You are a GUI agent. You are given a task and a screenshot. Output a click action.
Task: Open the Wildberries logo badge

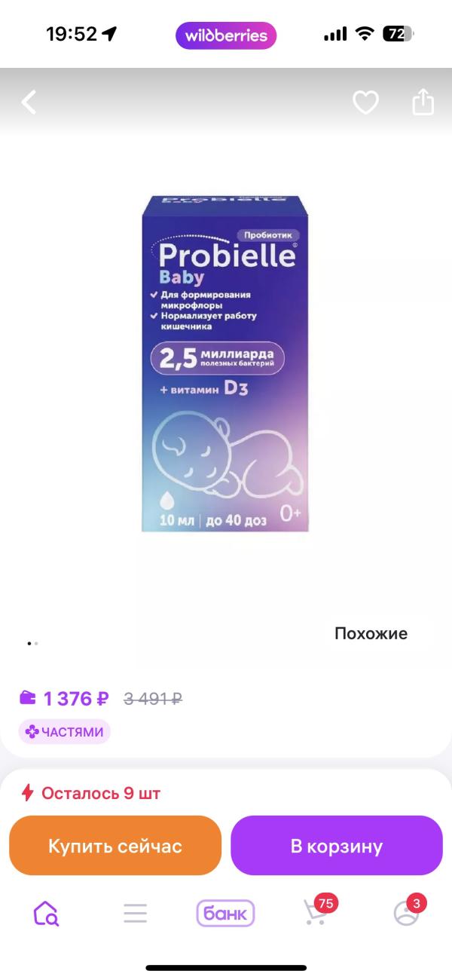(x=226, y=35)
